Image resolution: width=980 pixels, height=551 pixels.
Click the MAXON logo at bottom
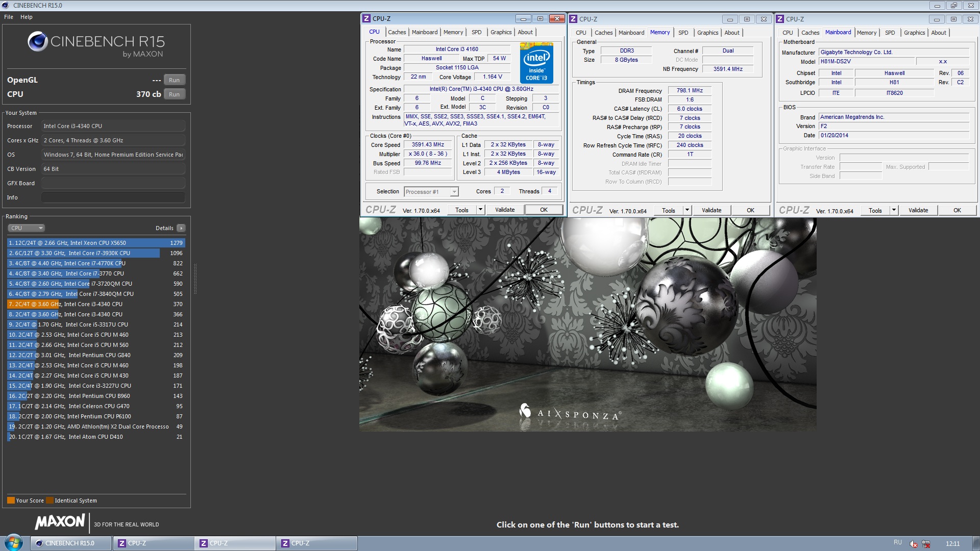point(60,521)
